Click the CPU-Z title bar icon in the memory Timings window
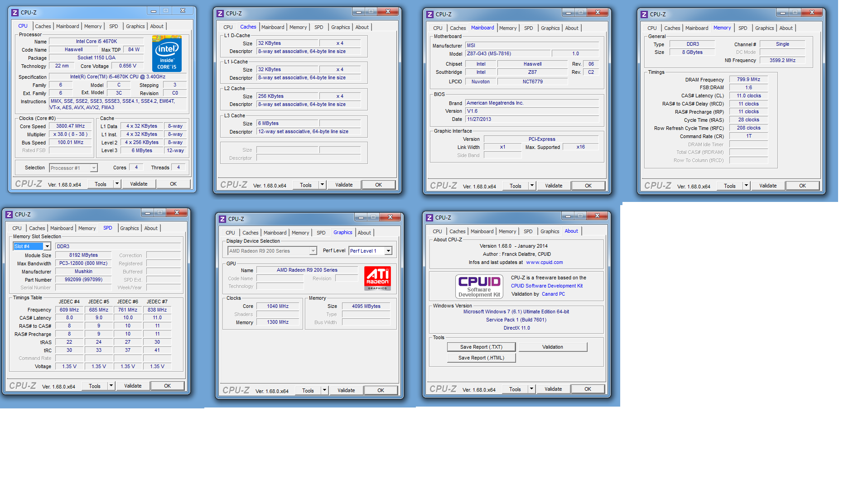 [644, 14]
